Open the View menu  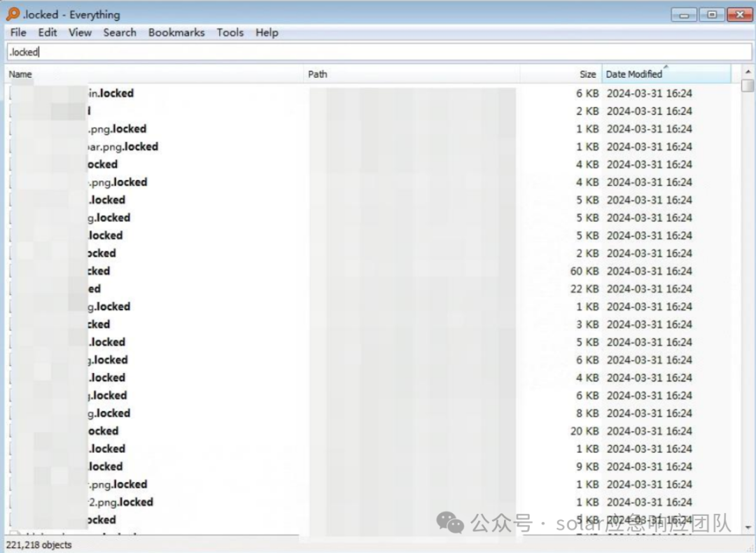pos(80,32)
